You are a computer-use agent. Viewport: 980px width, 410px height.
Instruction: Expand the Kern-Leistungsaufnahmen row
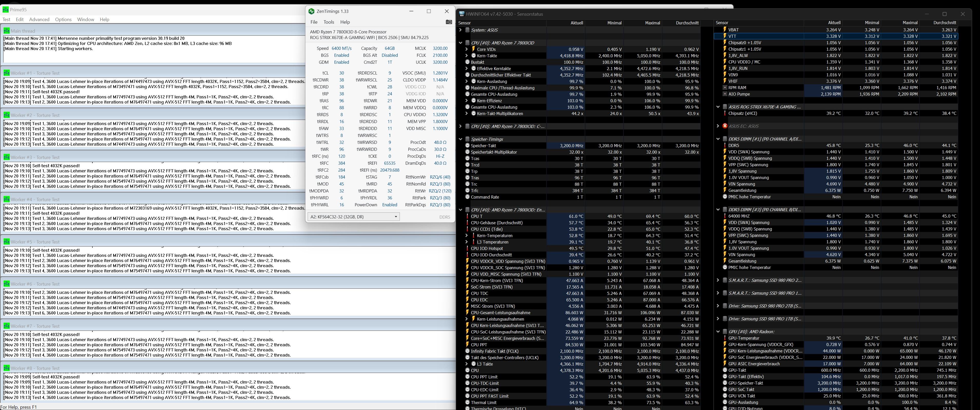click(467, 319)
